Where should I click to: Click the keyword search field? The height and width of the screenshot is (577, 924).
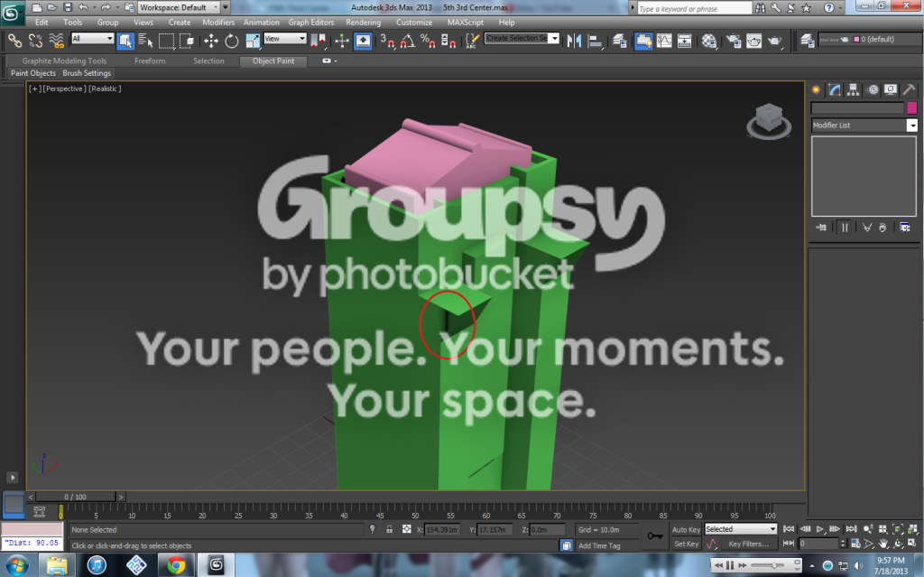tap(694, 8)
